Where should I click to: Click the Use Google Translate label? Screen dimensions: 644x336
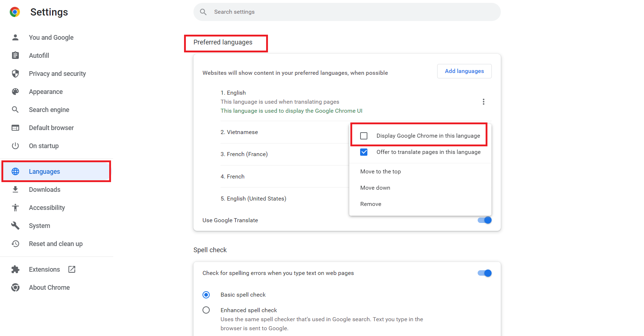[230, 220]
